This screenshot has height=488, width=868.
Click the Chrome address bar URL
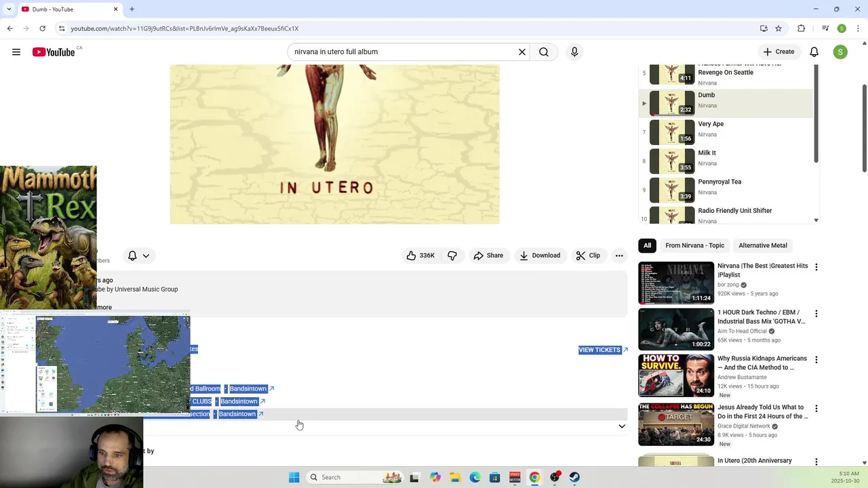184,28
